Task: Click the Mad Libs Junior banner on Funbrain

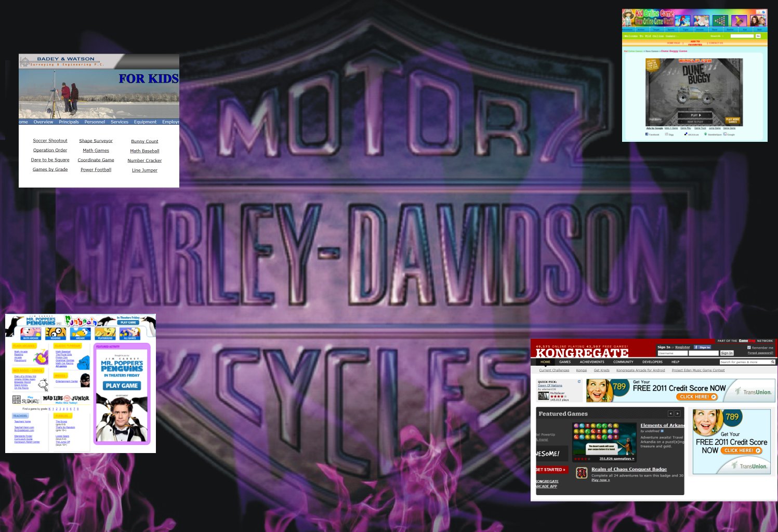Action: pyautogui.click(x=66, y=400)
